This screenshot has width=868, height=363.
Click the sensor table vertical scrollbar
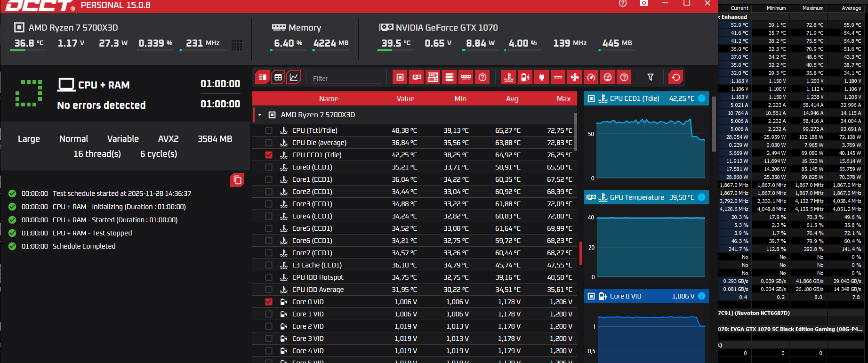575,132
